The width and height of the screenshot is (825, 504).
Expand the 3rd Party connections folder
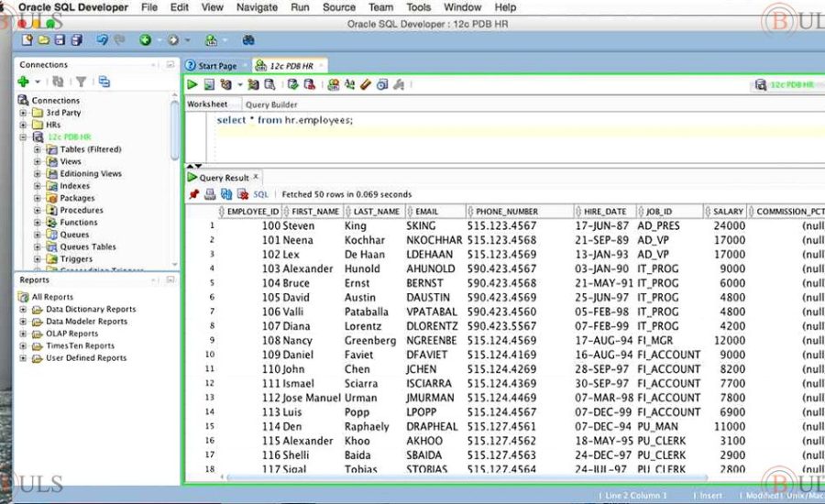[23, 113]
